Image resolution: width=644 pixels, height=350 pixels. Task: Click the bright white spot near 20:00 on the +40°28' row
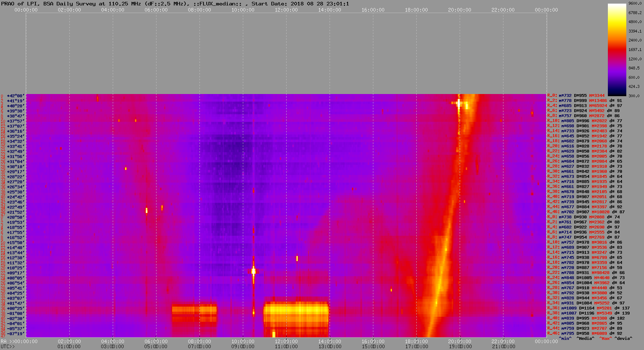[459, 103]
